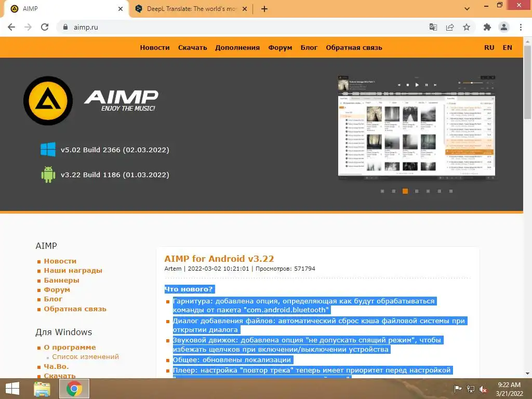Switch site language to EN
Viewport: 532px width, 399px height.
click(x=507, y=48)
